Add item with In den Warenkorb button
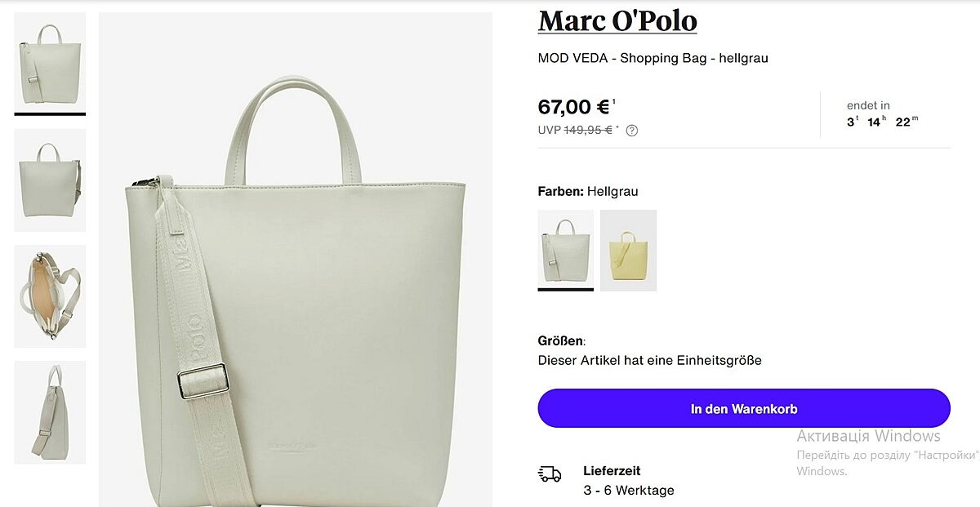 743,408
